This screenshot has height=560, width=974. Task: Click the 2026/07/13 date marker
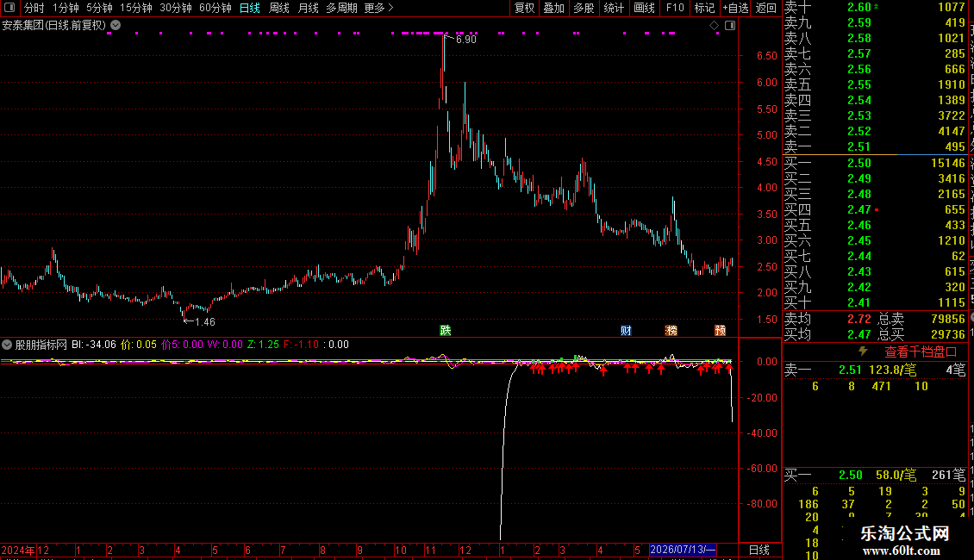tap(683, 550)
